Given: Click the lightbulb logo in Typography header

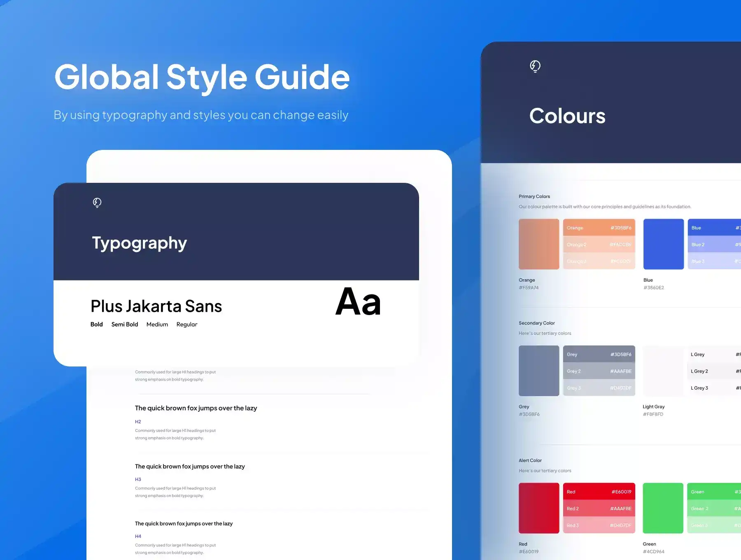Looking at the screenshot, I should click(x=97, y=203).
